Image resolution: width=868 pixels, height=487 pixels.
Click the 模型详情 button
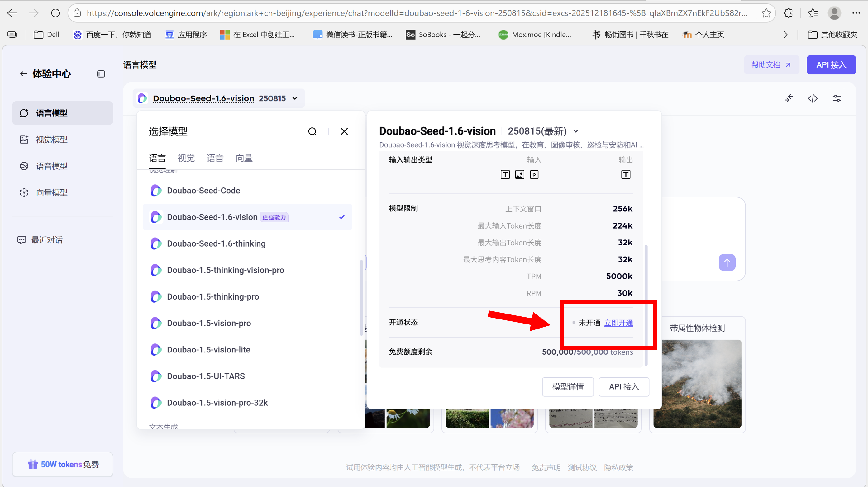pyautogui.click(x=567, y=387)
